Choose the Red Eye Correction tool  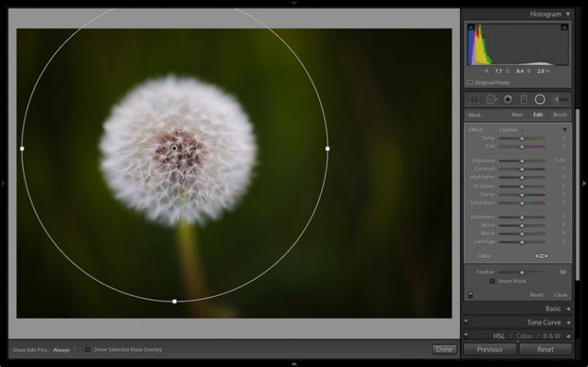[508, 99]
